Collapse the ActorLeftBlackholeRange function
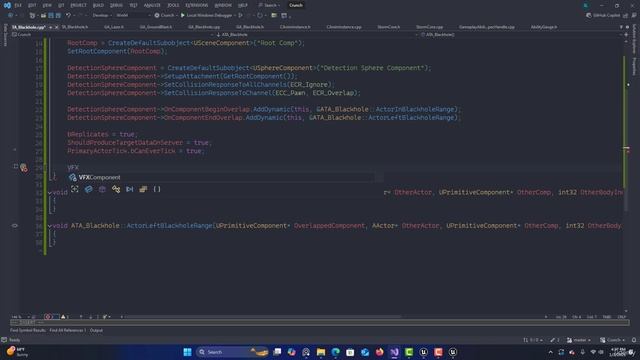Screen dimensions: 640x360 50,226
